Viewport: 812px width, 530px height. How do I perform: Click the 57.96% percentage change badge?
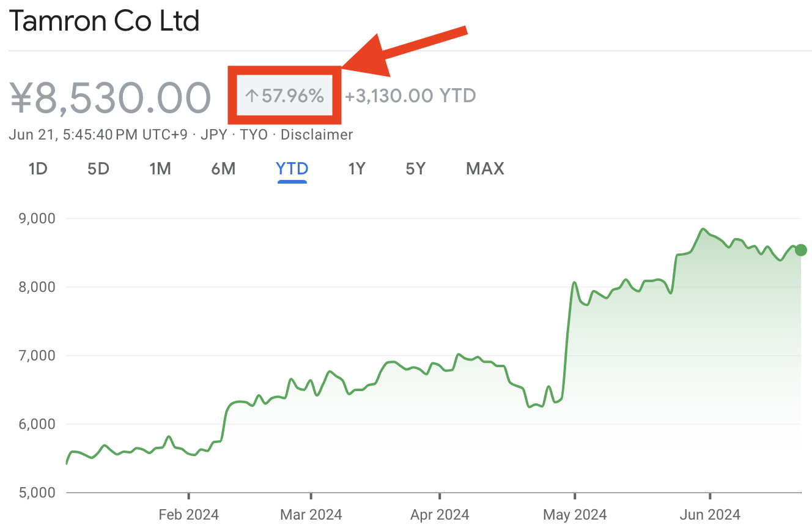[285, 96]
